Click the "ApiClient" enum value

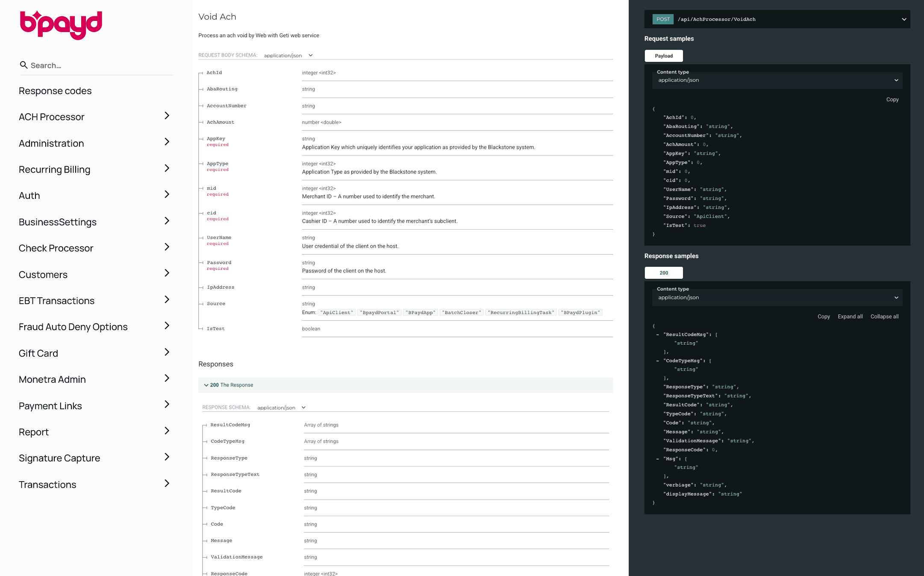point(338,313)
